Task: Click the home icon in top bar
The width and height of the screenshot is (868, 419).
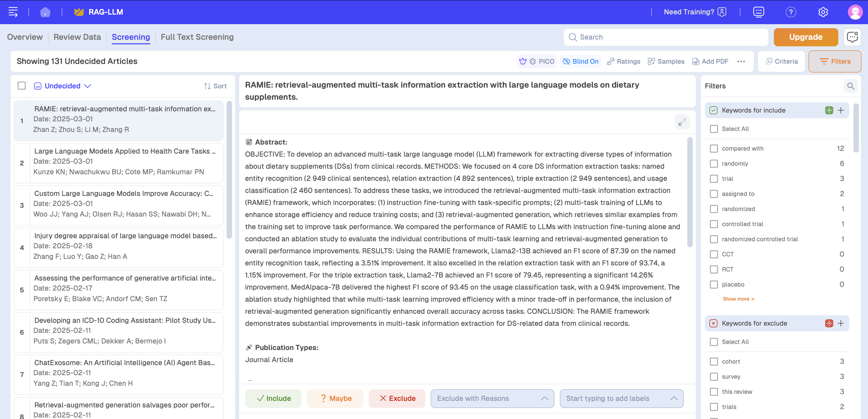Action: pyautogui.click(x=45, y=12)
